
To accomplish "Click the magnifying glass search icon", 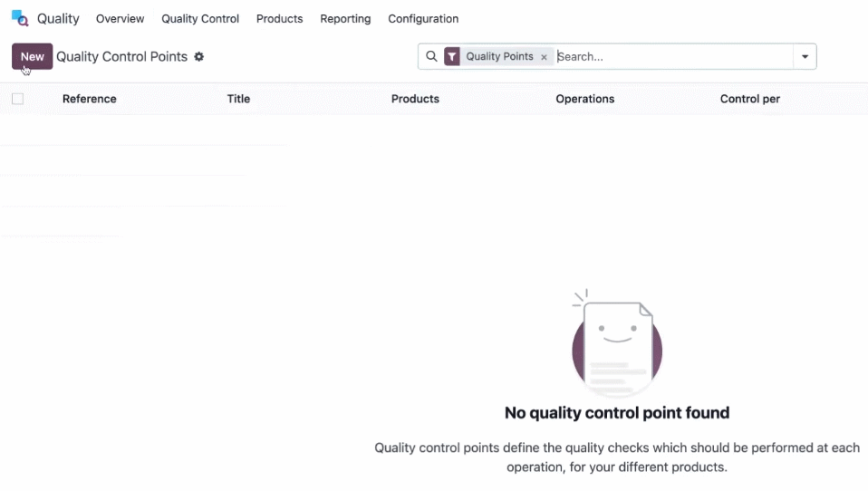I will pos(431,56).
